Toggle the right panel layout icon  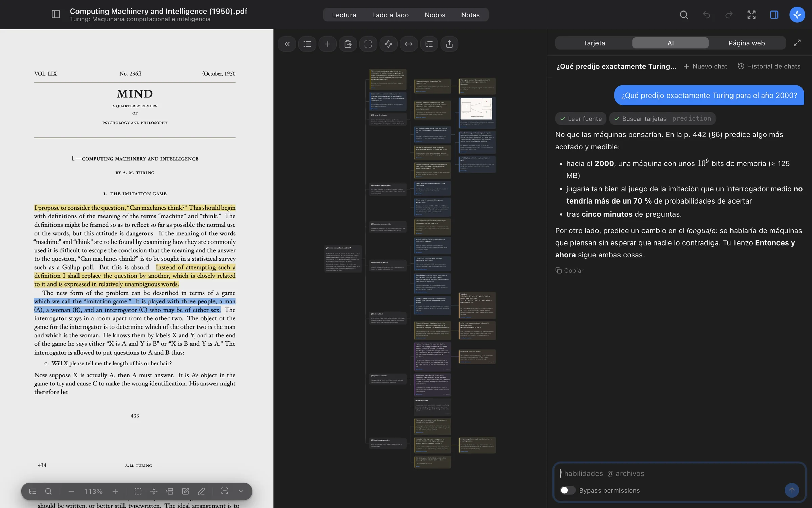pos(774,15)
